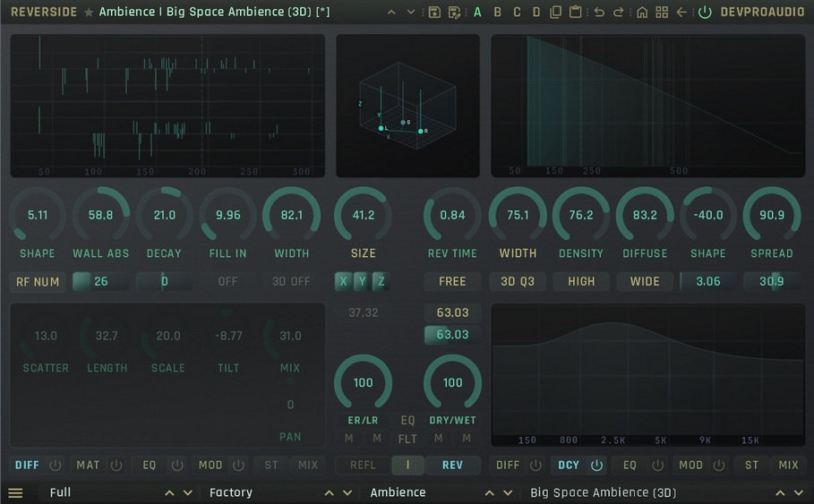The width and height of the screenshot is (814, 504).
Task: Step down the Factory bank selector
Action: [347, 493]
